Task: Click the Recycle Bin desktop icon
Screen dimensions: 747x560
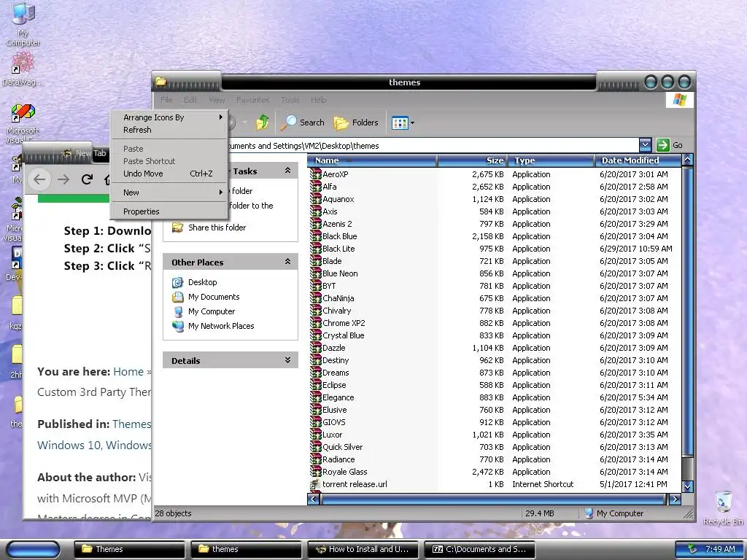Action: [723, 503]
